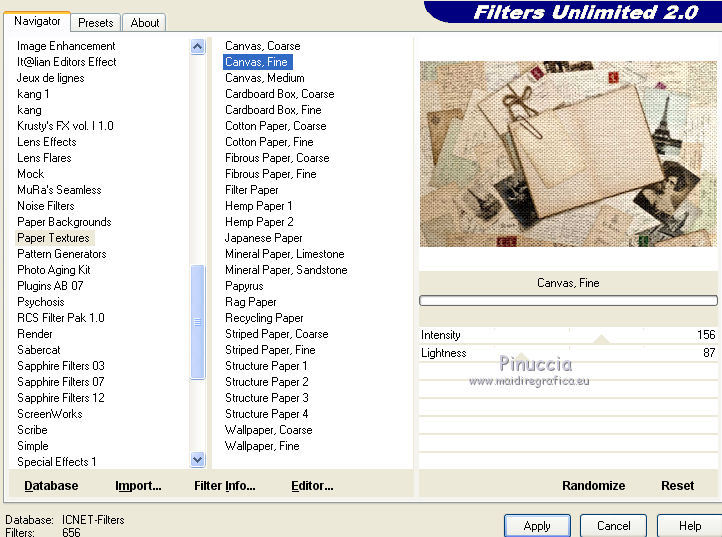Click the filter preview image

coord(568,154)
